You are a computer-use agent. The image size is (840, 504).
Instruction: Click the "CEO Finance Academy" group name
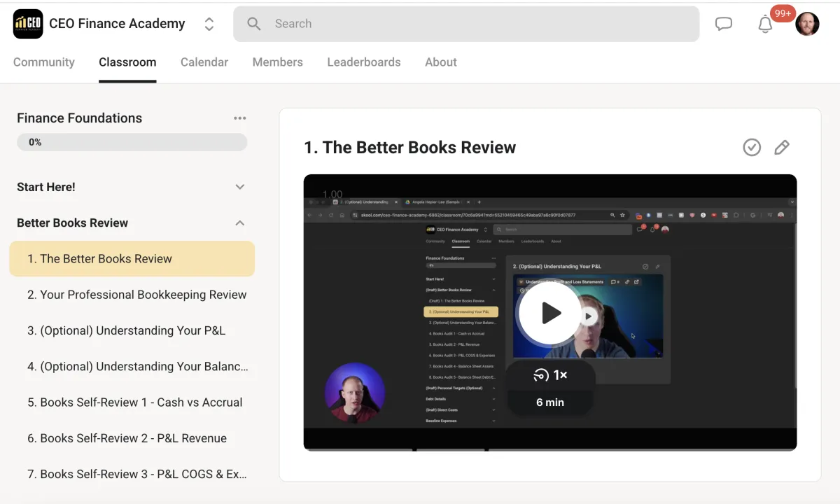pyautogui.click(x=117, y=24)
